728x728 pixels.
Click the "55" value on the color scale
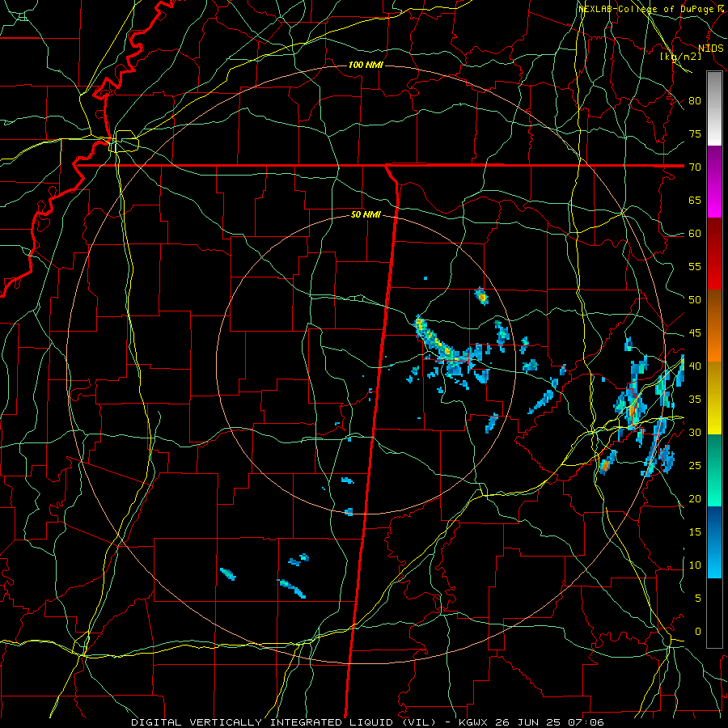point(695,266)
